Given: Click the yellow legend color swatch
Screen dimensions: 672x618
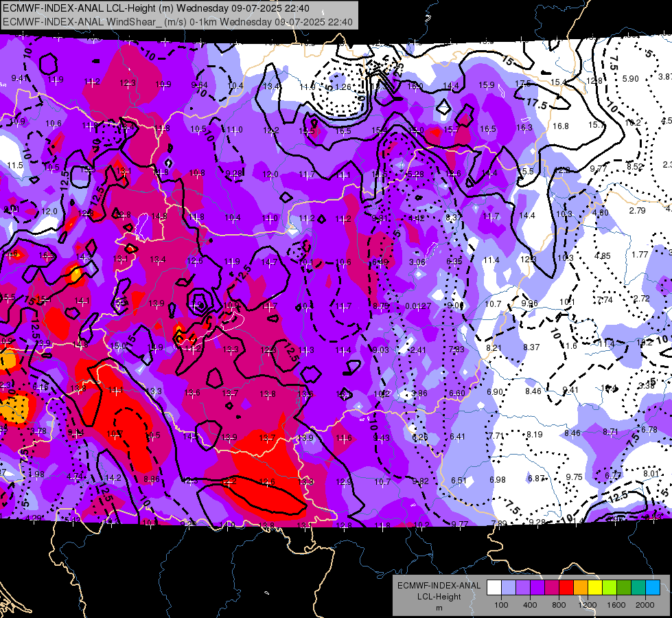Looking at the screenshot, I should [x=595, y=588].
